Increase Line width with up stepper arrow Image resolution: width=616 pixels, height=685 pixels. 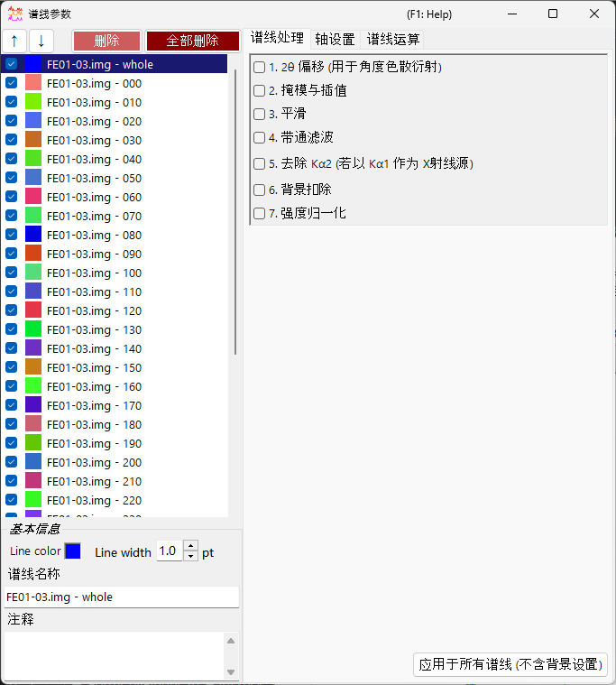click(x=191, y=546)
